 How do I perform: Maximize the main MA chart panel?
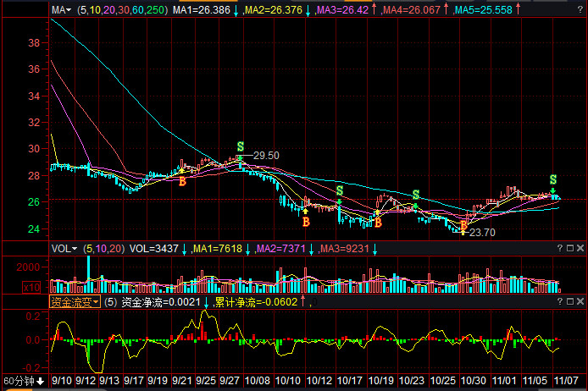click(x=570, y=10)
